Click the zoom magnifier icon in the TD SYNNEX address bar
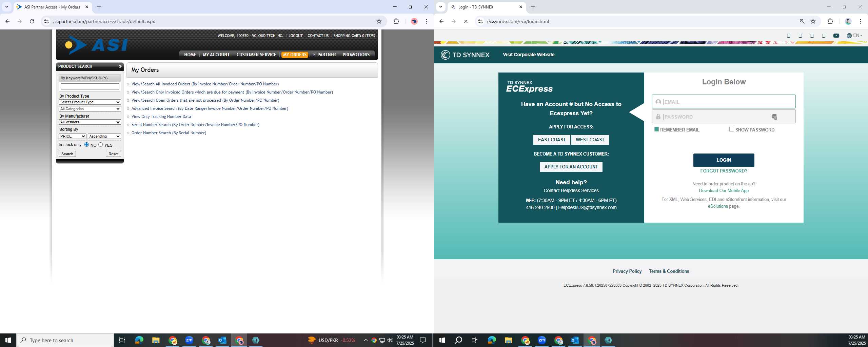 coord(802,21)
